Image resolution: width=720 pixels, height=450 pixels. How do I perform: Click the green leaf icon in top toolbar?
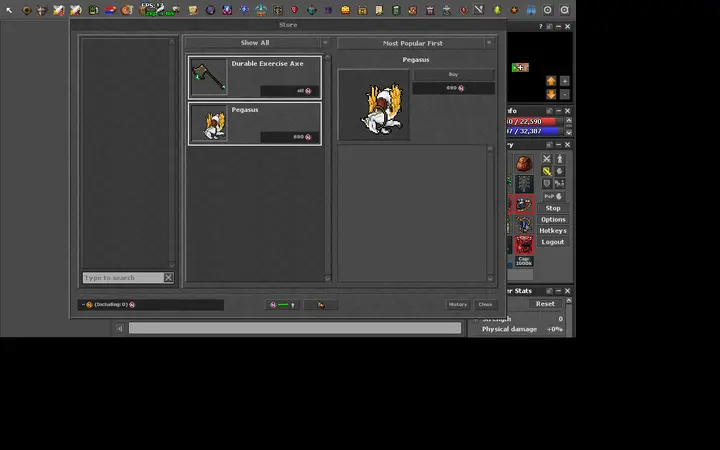tap(497, 10)
